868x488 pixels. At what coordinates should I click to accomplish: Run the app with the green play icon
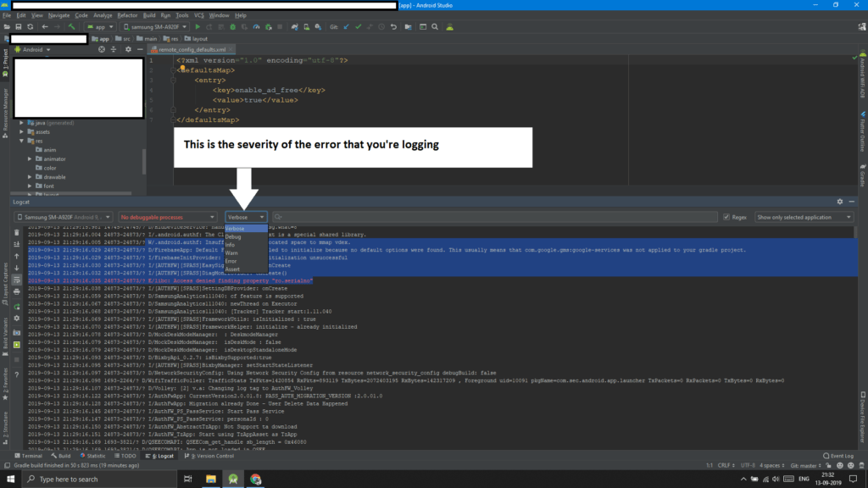198,26
